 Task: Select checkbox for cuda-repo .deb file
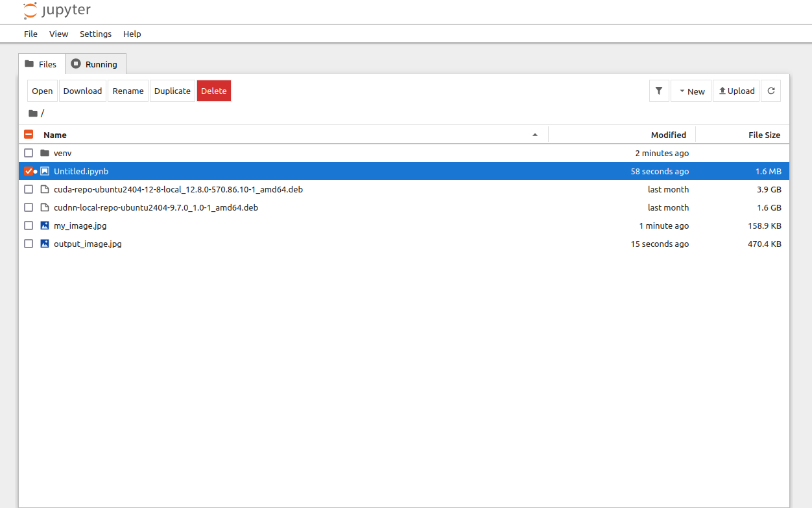tap(29, 189)
